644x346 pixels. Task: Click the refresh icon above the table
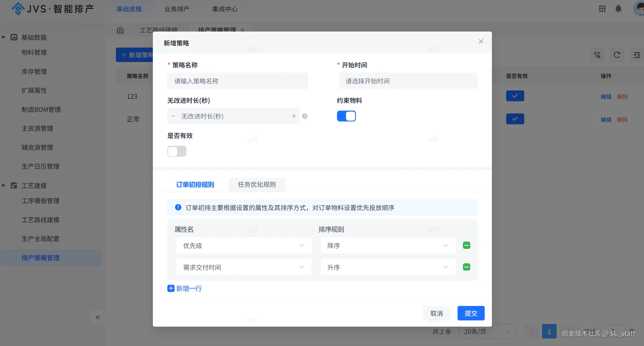(x=617, y=55)
